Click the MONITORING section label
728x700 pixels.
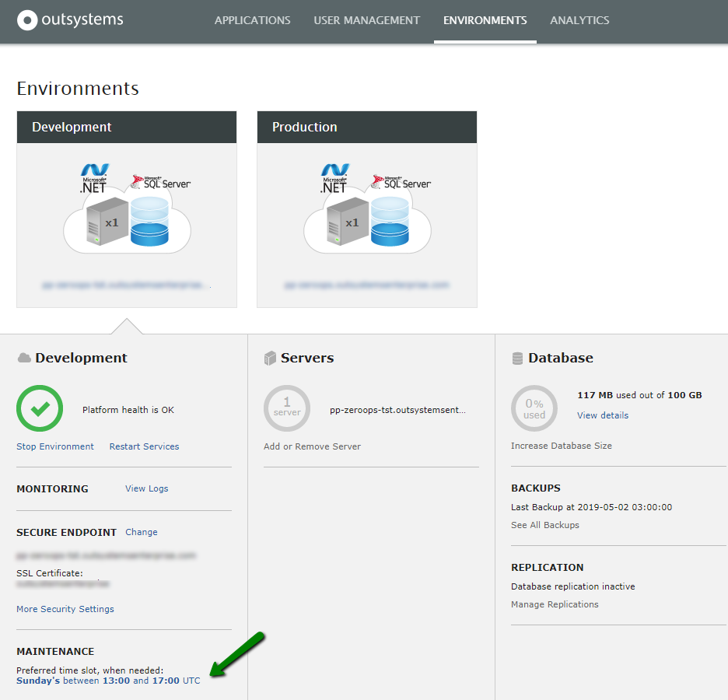pyautogui.click(x=52, y=488)
